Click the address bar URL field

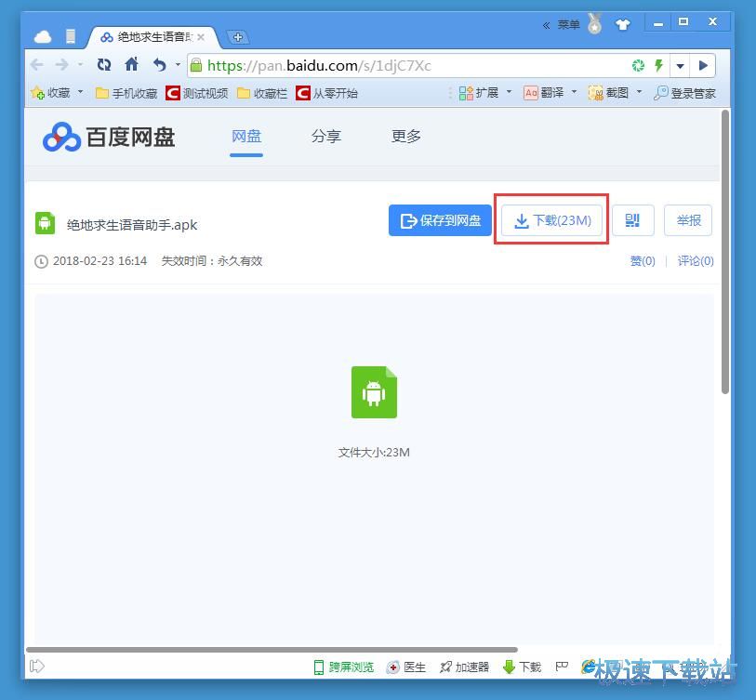pos(409,65)
